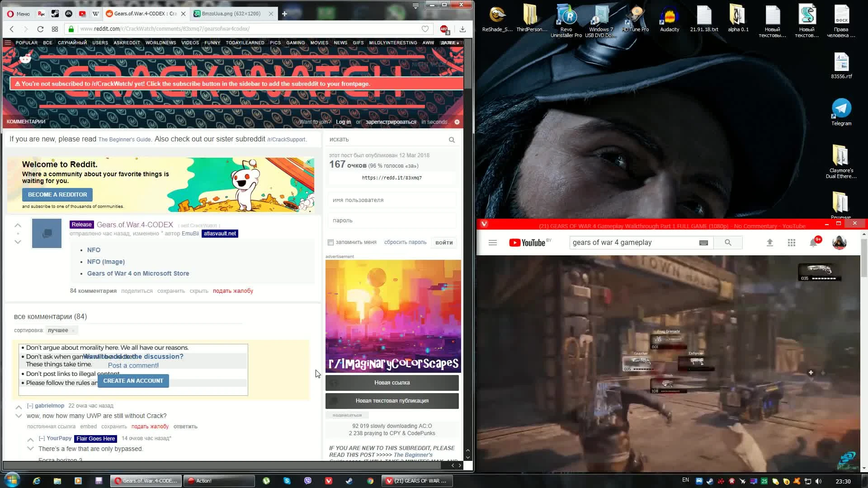Click the YouTube upload video icon
The width and height of the screenshot is (868, 488).
click(x=770, y=243)
